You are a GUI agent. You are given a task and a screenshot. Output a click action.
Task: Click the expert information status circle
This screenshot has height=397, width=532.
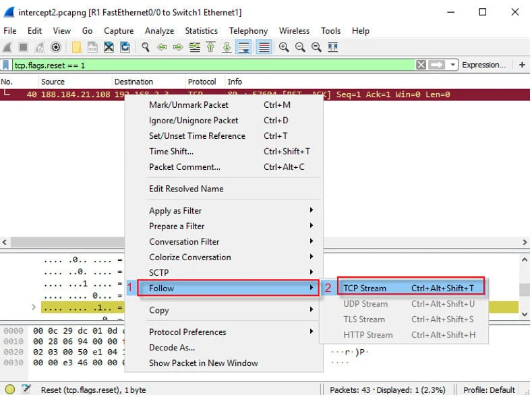10,390
